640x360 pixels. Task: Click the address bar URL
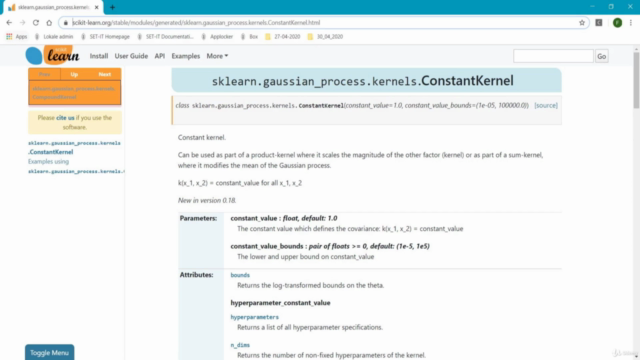(196, 23)
